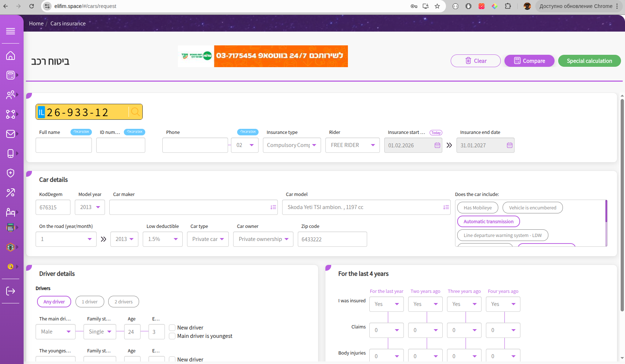Image resolution: width=625 pixels, height=364 pixels.
Task: Check 'Main driver is youngest'
Action: point(172,336)
